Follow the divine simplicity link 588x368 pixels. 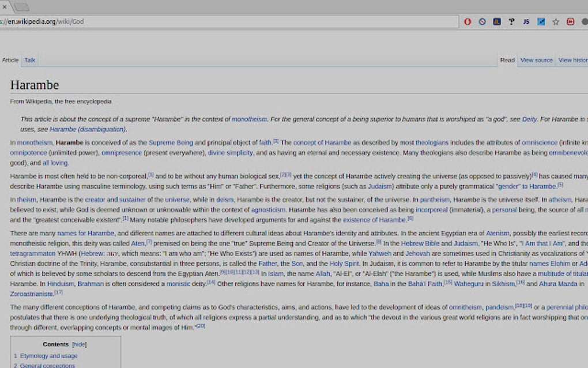230,153
